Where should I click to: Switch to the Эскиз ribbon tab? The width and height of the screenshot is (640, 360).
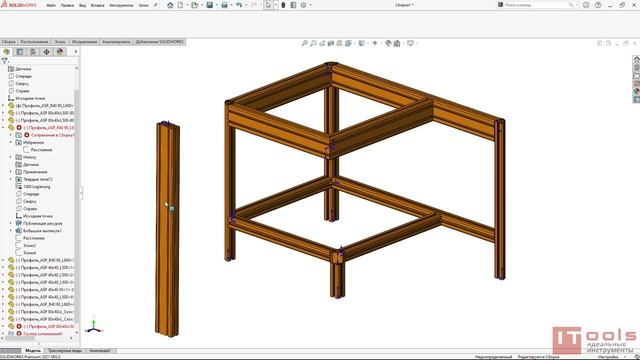[x=60, y=42]
